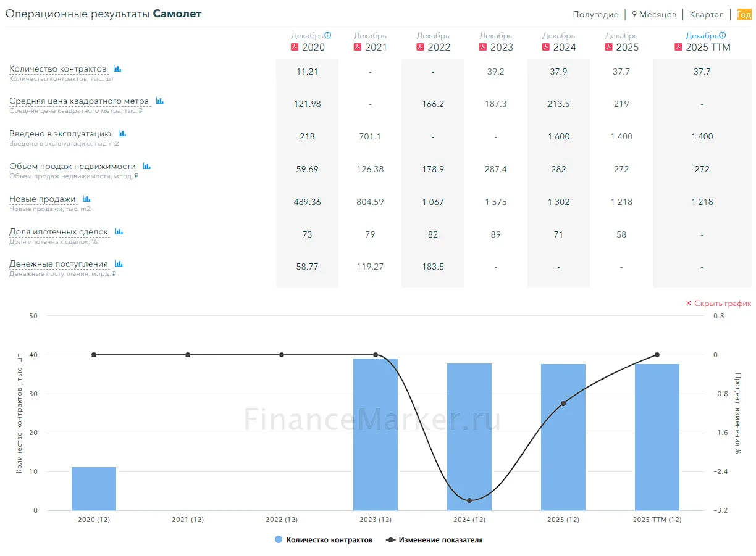Open Объем продаж недвижимости metric link
The image size is (756, 556).
pyautogui.click(x=72, y=166)
